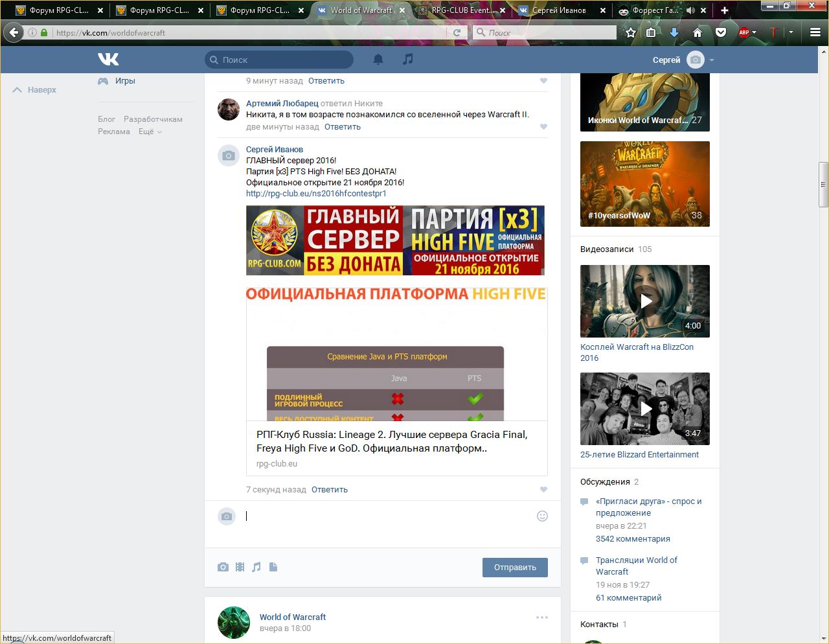Screen dimensions: 829x644
Task: Click the Отправить button
Action: [515, 568]
